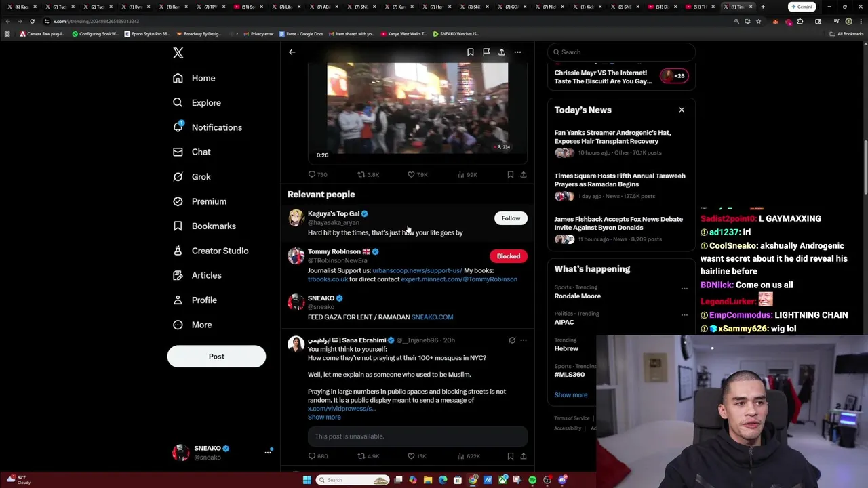This screenshot has width=868, height=488.
Task: Reply to the post with 880 replies
Action: pos(318,456)
